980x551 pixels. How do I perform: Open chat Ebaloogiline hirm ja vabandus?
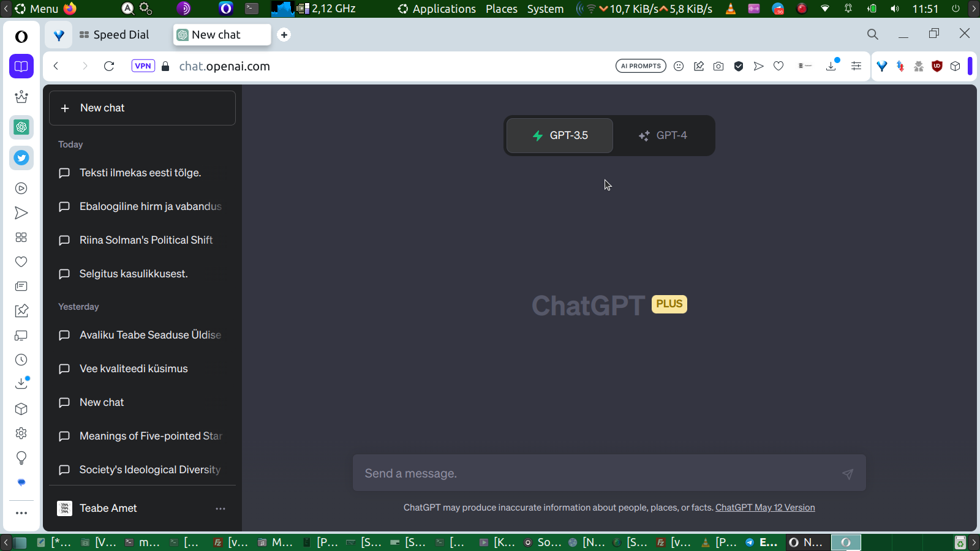coord(142,206)
